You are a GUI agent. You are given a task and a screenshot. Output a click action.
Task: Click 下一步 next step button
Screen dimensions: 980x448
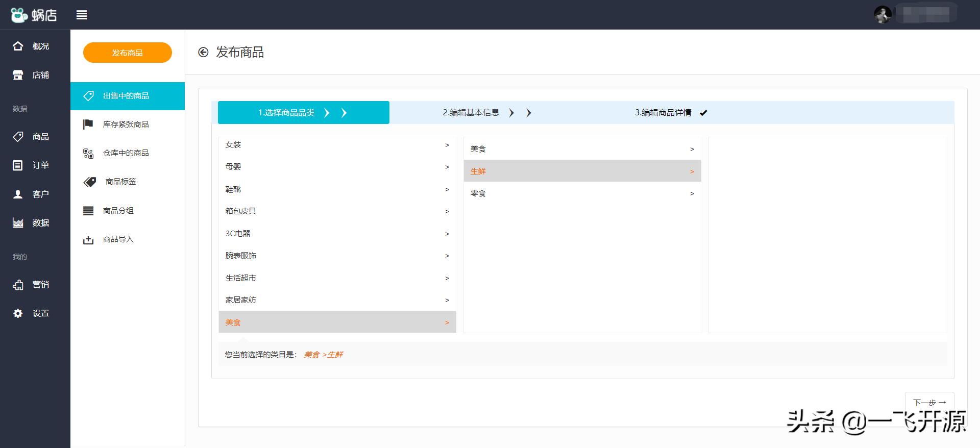pyautogui.click(x=929, y=402)
